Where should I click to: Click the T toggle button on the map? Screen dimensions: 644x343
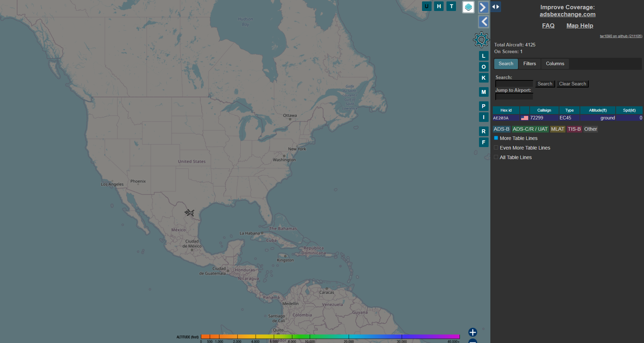(x=451, y=6)
